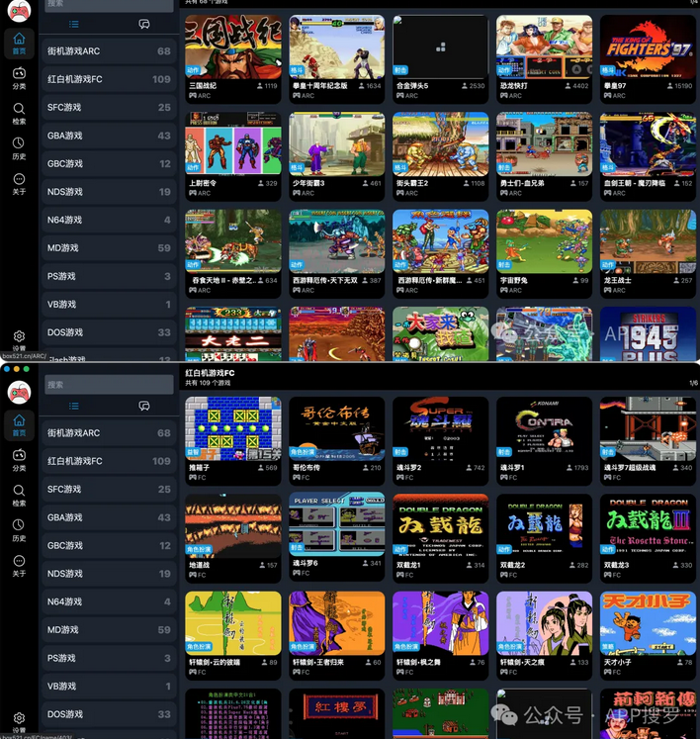Viewport: 700px width, 739px height.
Task: Open NDS游戏 category in upper window
Action: click(x=109, y=192)
